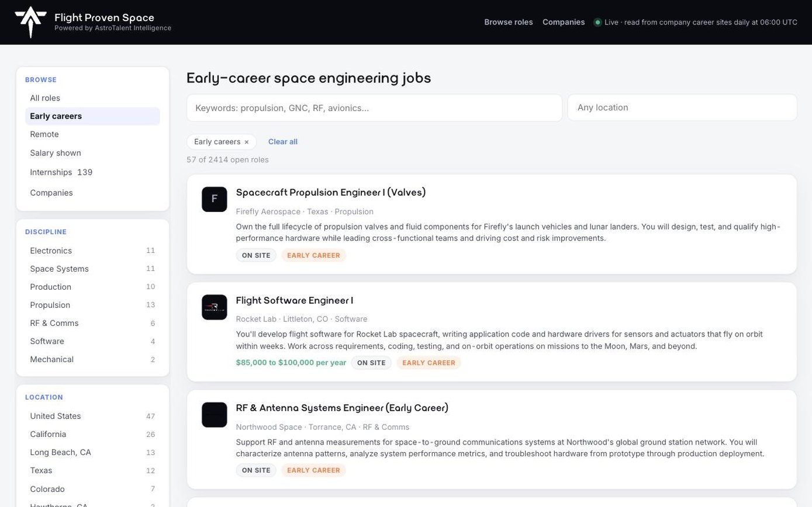812x507 pixels.
Task: Filter discipline by RF & Comms
Action: point(92,323)
